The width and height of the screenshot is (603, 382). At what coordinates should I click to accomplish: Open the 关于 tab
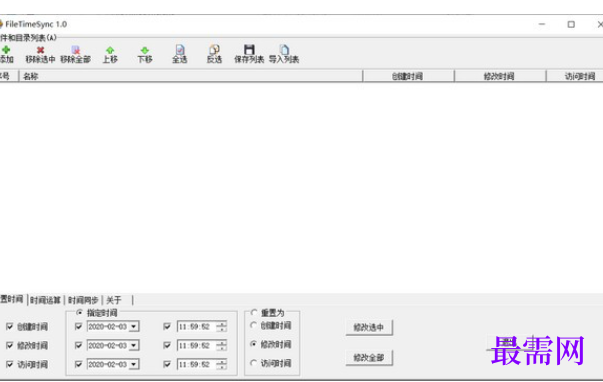(x=114, y=300)
